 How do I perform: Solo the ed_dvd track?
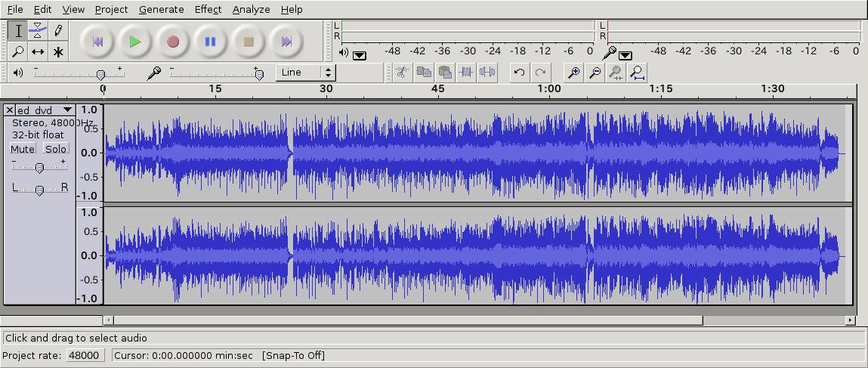(x=56, y=149)
